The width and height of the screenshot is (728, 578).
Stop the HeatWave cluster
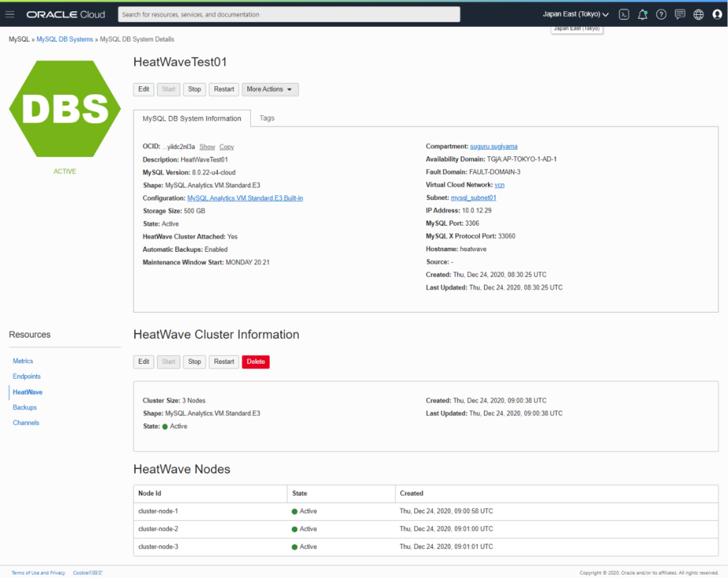coord(195,362)
